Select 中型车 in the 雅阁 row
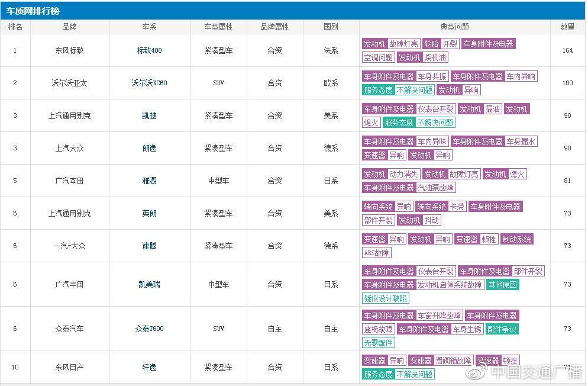This screenshot has width=588, height=386. pos(219,181)
